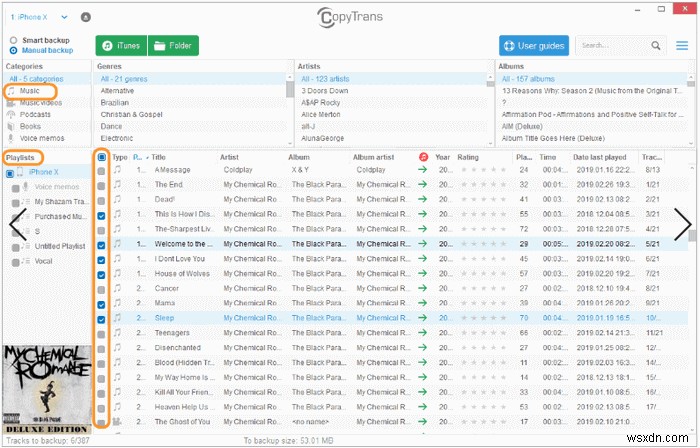Click the eject device icon near iPhone X

pyautogui.click(x=86, y=17)
